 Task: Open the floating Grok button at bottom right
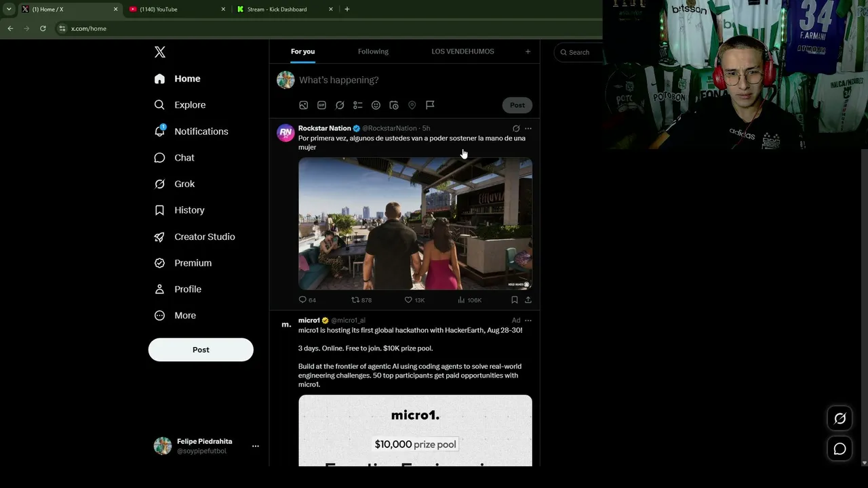point(840,419)
